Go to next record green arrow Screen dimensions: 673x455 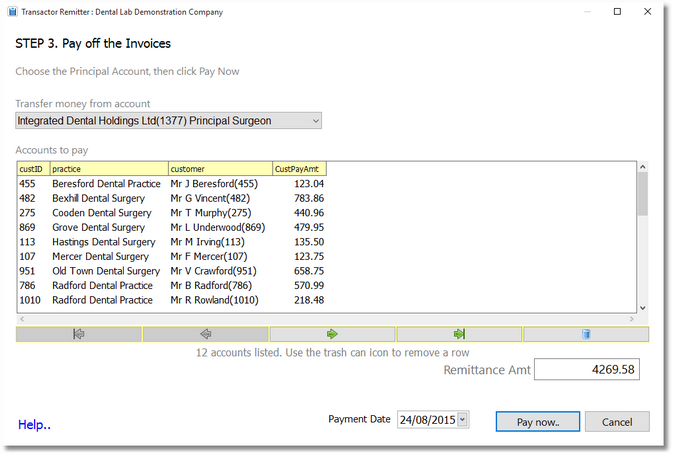[x=332, y=334]
